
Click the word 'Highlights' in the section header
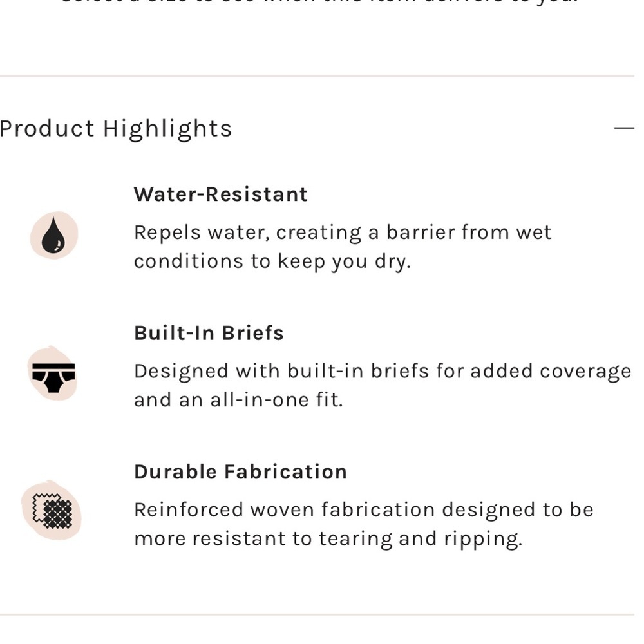(x=167, y=129)
